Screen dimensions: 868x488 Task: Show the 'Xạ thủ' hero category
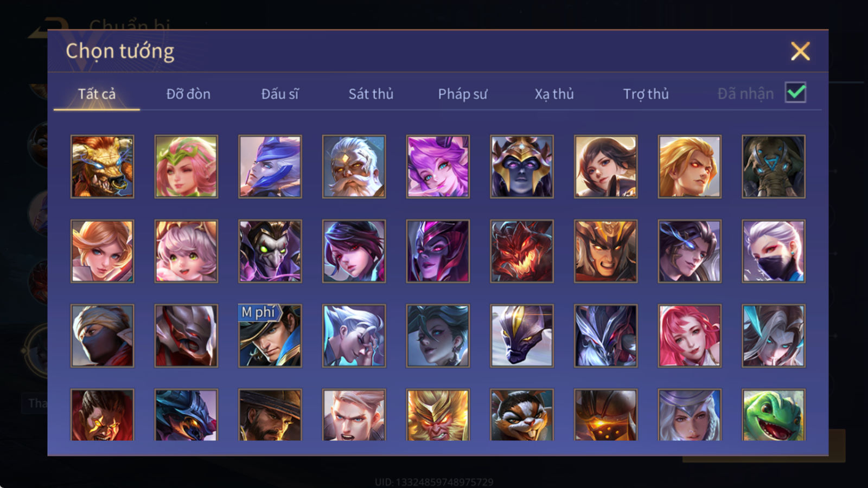point(554,94)
